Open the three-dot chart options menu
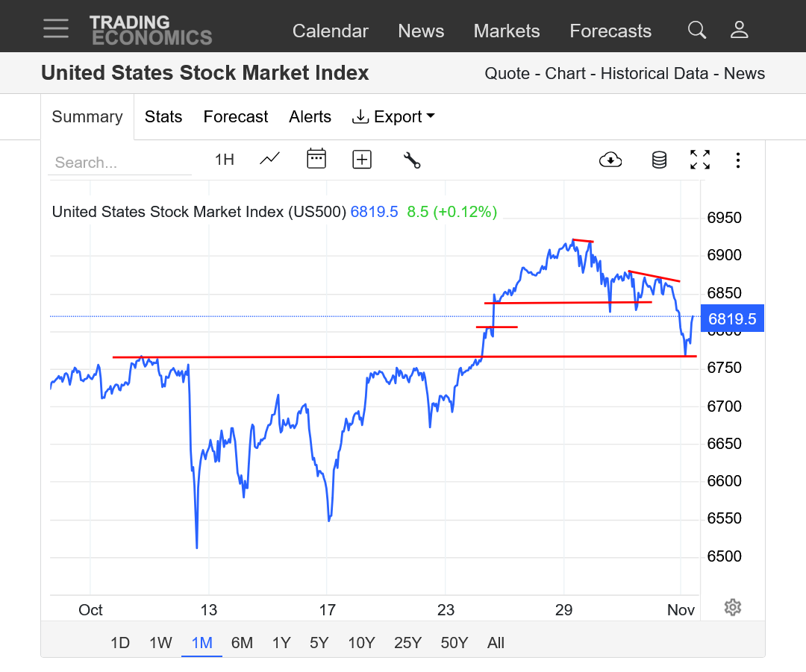 pos(737,160)
